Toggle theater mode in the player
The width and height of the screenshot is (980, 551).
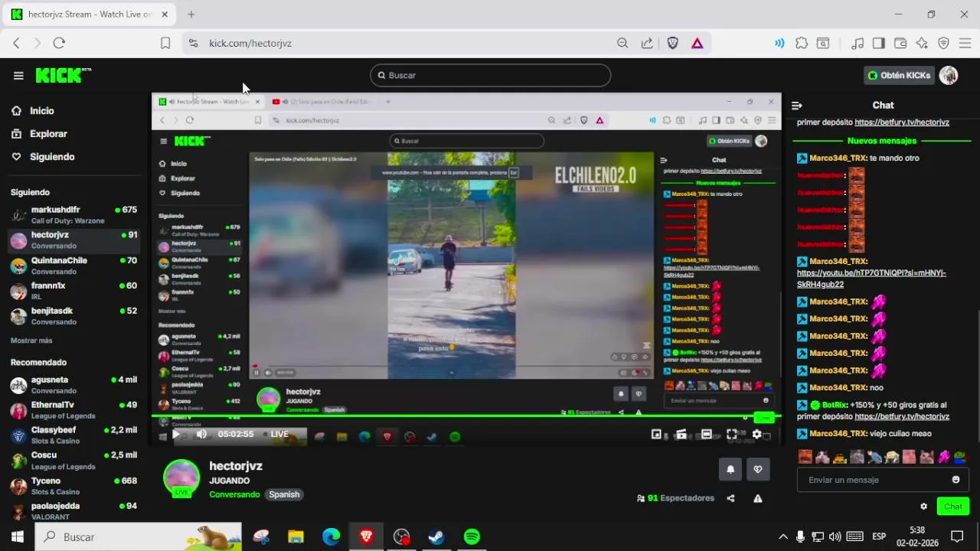[x=707, y=435]
